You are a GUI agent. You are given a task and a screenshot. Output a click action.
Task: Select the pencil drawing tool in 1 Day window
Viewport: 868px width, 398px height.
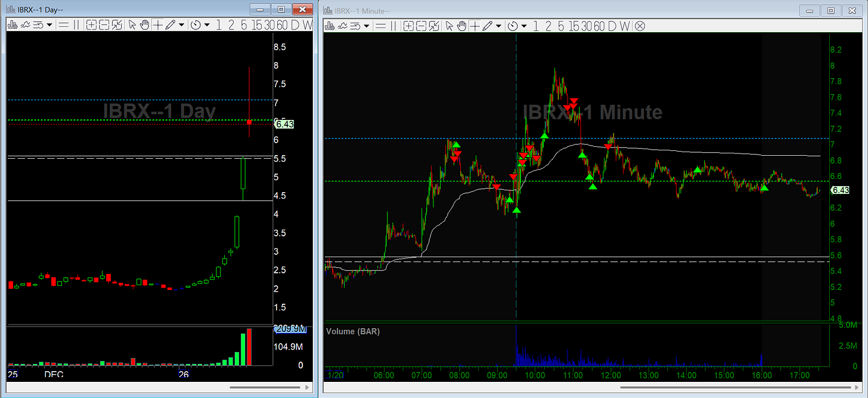[170, 25]
